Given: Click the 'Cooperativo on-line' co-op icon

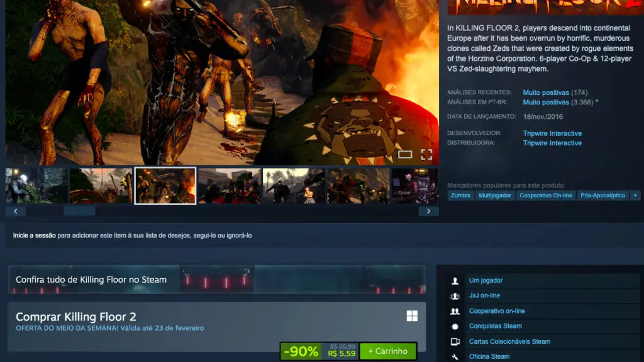Looking at the screenshot, I should [454, 310].
